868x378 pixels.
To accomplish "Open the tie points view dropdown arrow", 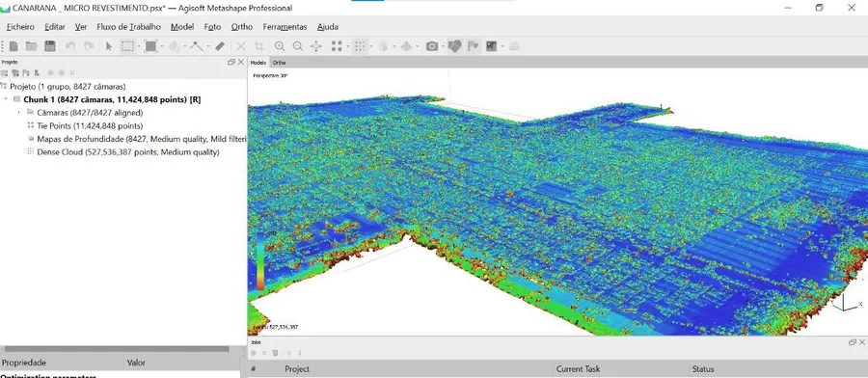I will [347, 46].
